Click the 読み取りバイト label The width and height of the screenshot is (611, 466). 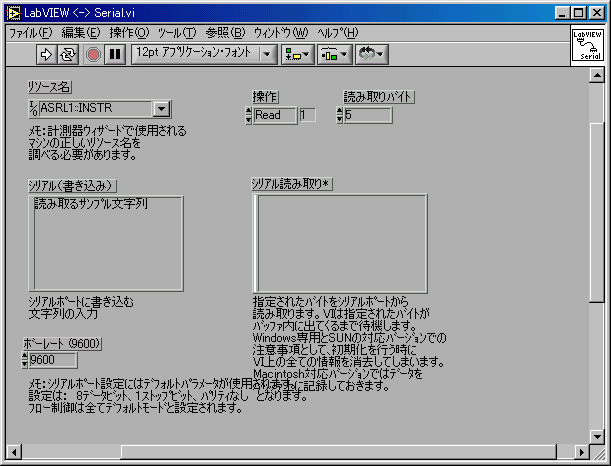pos(378,97)
